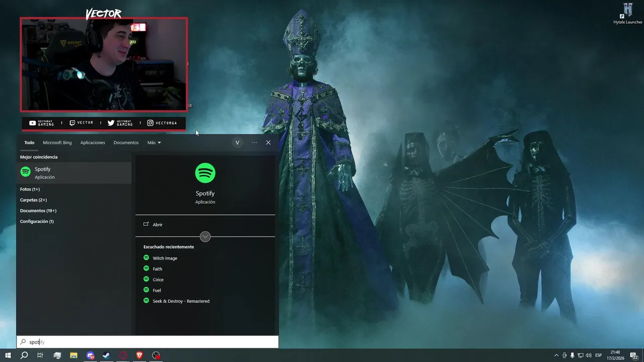This screenshot has height=362, width=644.
Task: Expand Fotos (1+) results
Action: tap(30, 189)
